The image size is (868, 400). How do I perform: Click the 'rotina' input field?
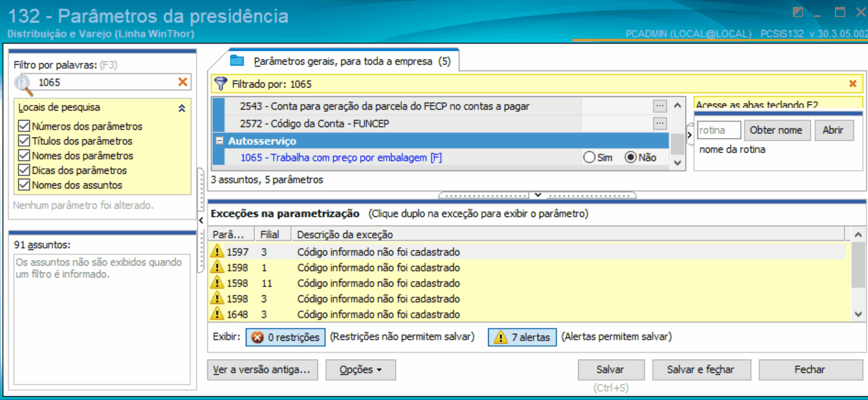pos(719,130)
